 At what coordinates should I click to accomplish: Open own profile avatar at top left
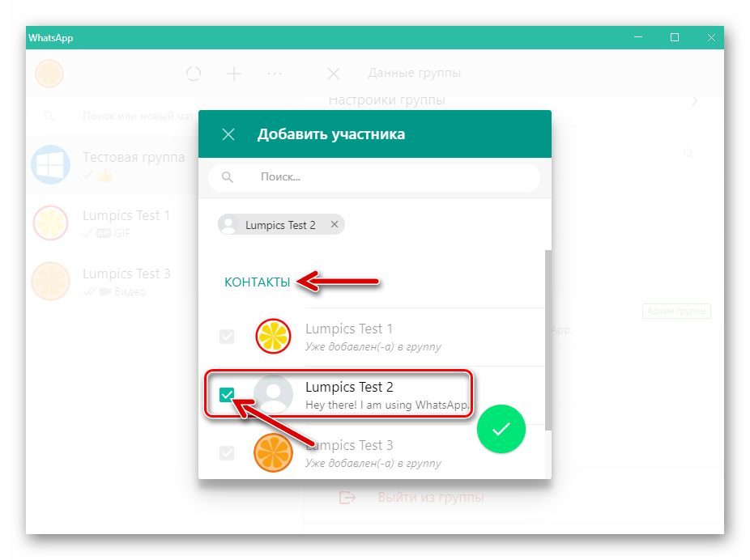click(49, 74)
